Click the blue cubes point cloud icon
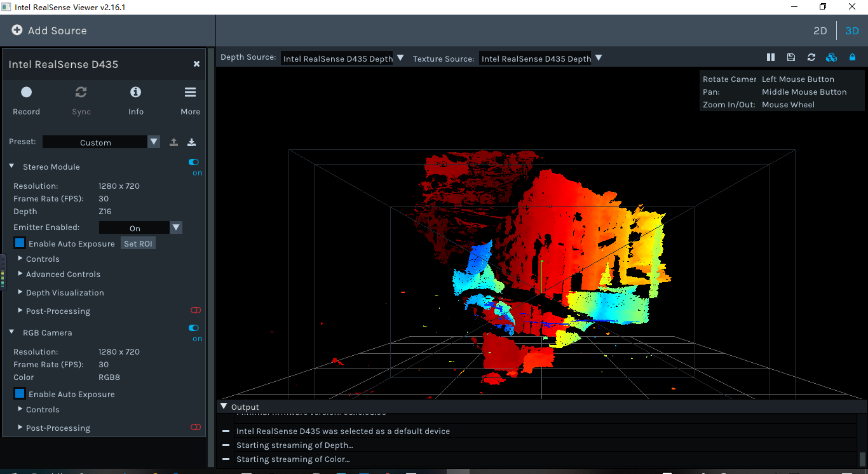Image resolution: width=868 pixels, height=474 pixels. pyautogui.click(x=831, y=57)
